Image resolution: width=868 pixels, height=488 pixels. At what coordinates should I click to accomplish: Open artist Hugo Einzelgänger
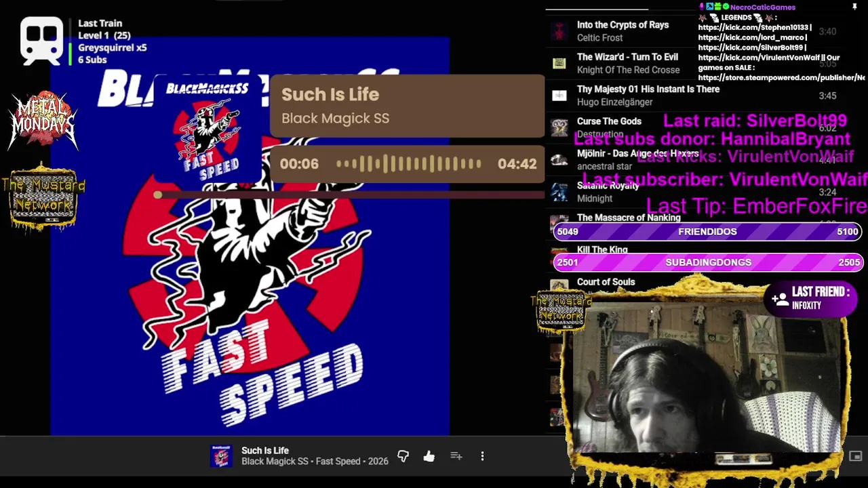[614, 102]
